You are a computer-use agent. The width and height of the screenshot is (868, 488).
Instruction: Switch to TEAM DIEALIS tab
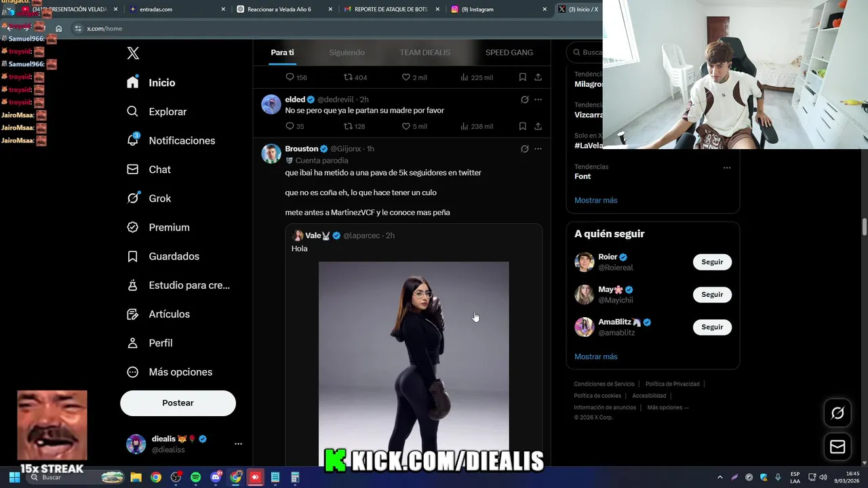click(425, 52)
